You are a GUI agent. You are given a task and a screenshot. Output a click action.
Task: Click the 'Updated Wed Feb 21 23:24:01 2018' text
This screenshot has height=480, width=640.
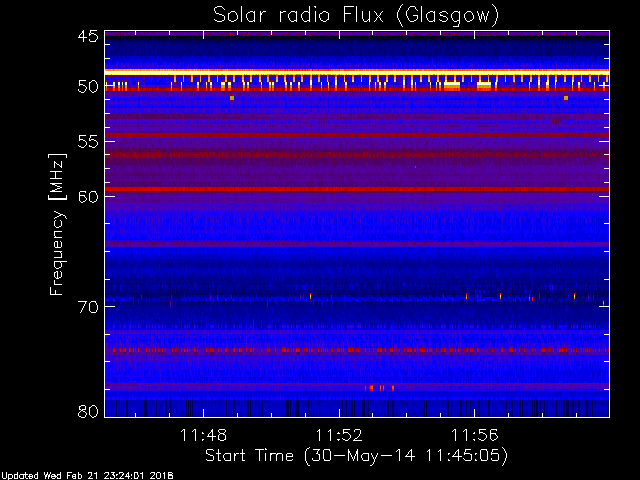[x=87, y=476]
